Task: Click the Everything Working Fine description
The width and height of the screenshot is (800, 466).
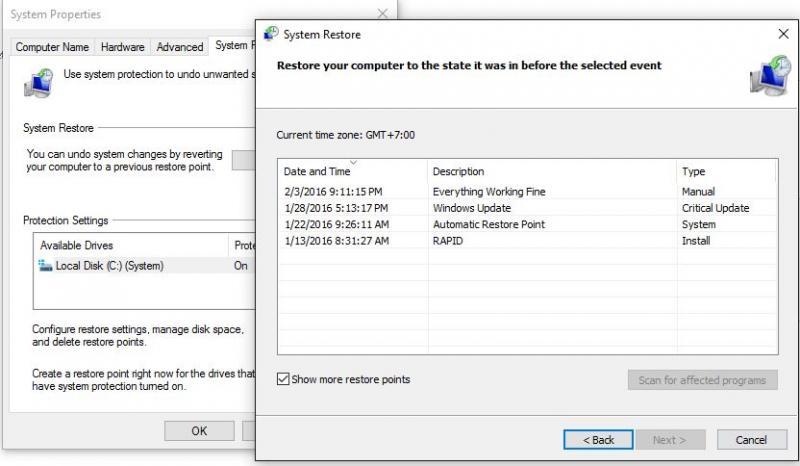Action: (x=489, y=191)
